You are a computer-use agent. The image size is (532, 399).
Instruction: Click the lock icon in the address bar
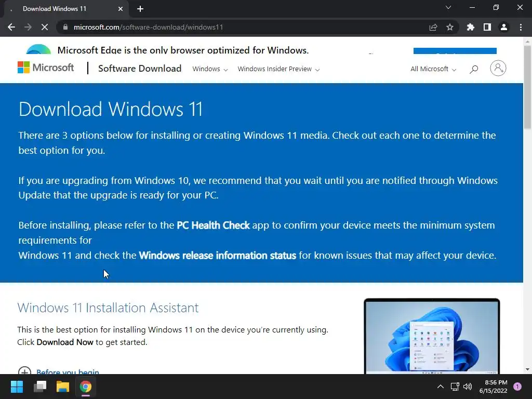click(x=65, y=27)
